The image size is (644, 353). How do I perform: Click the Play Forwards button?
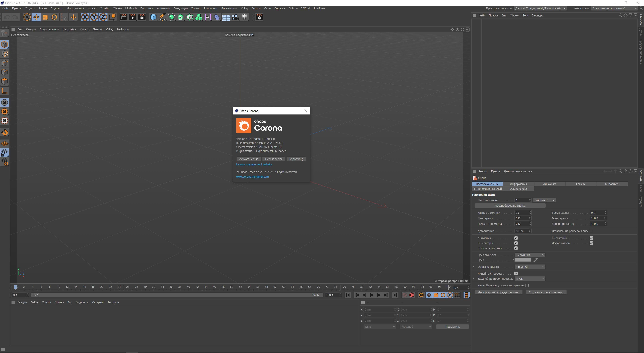(x=371, y=295)
